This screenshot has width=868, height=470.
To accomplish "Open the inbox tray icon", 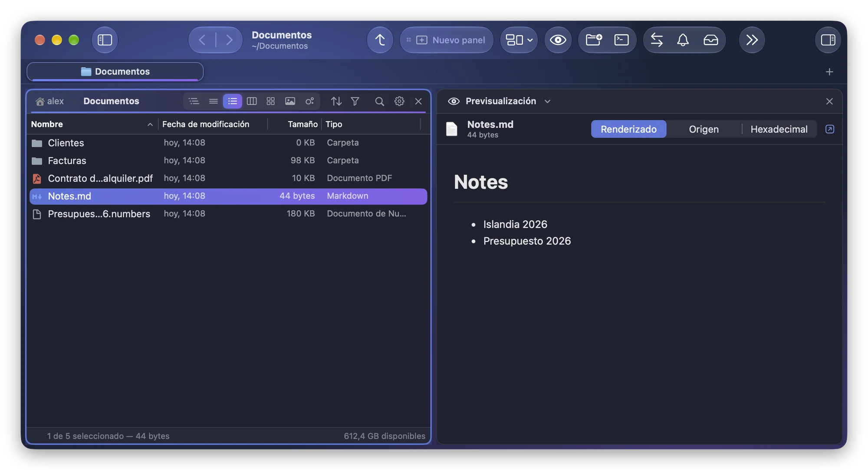I will pyautogui.click(x=710, y=40).
